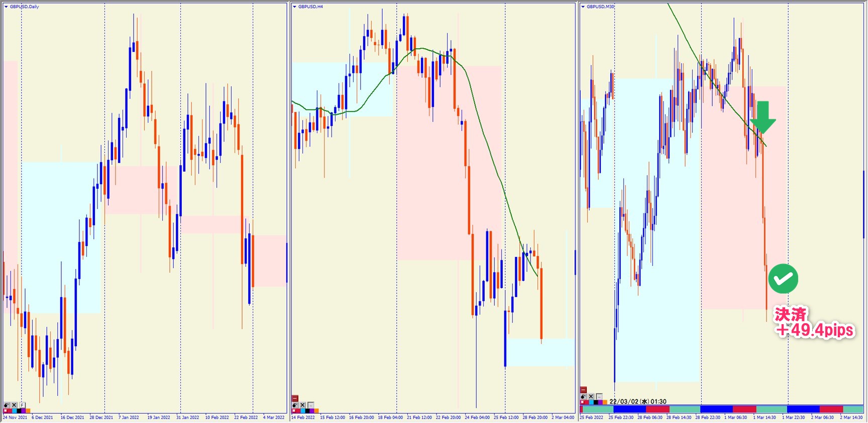The height and width of the screenshot is (423, 868).
Task: Click the '22 Feb 2022' date axis label
Action: point(246,417)
